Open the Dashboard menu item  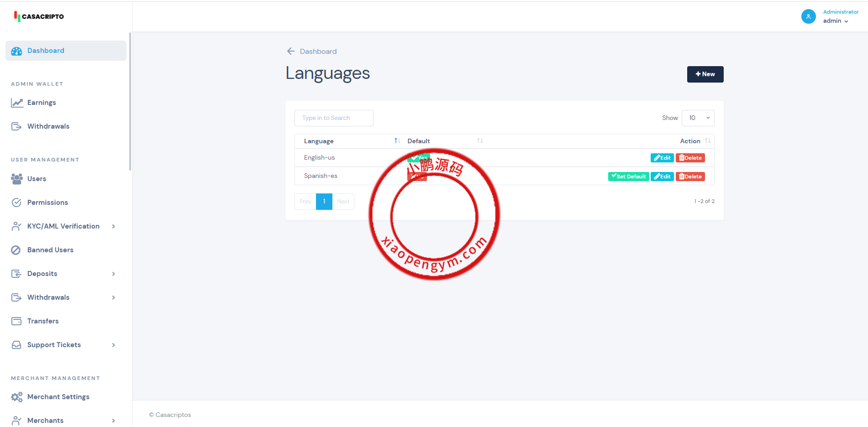click(46, 51)
